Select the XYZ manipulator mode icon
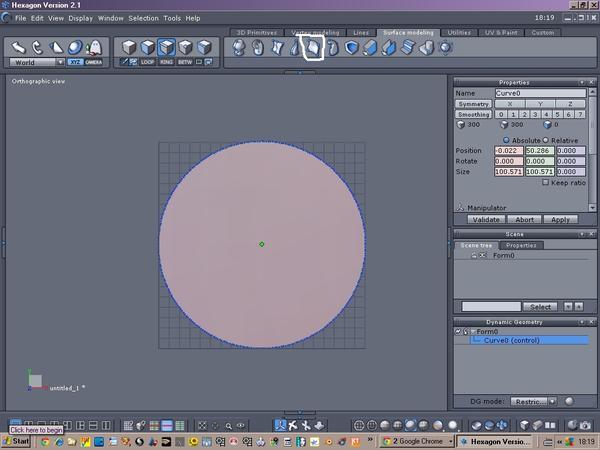The image size is (600, 450). coord(75,62)
